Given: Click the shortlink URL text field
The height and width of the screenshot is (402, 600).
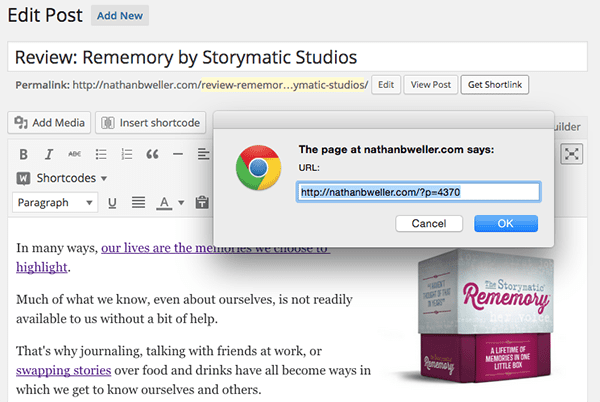Looking at the screenshot, I should [x=418, y=191].
